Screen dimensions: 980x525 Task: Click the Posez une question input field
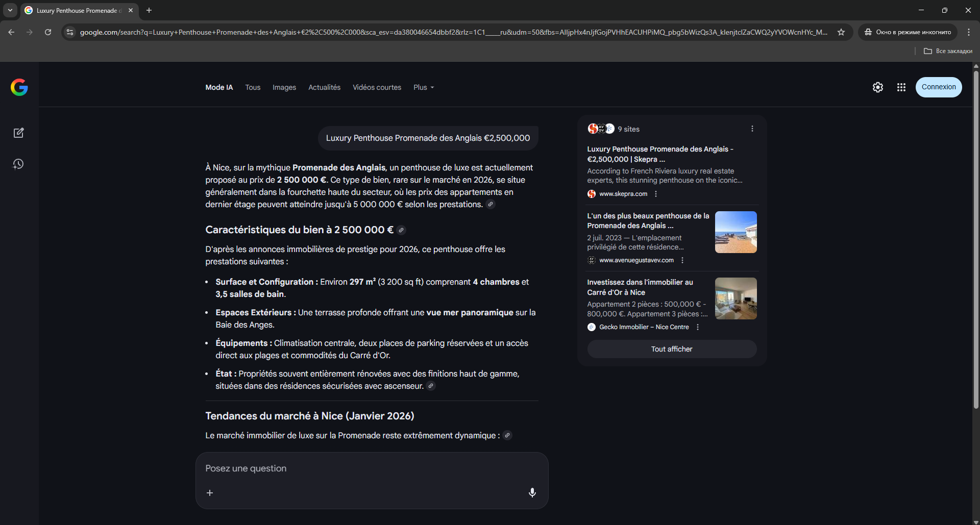(x=367, y=468)
